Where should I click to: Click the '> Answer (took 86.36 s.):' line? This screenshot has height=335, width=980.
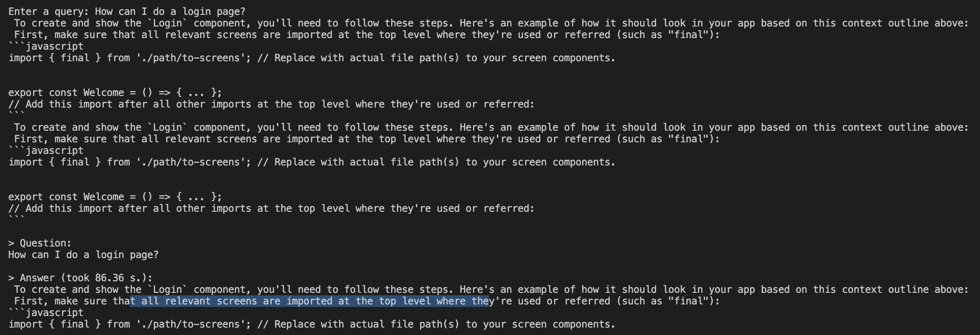pos(80,278)
